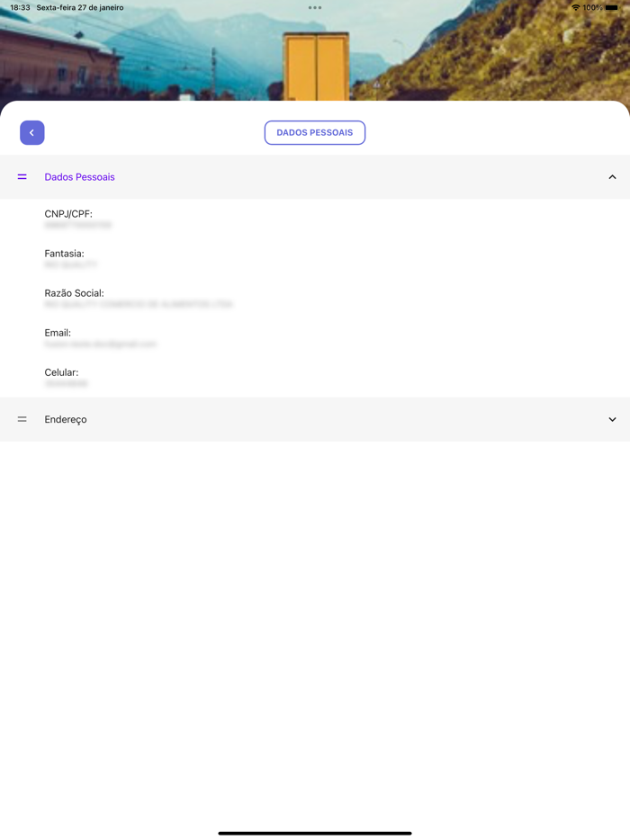Tap the battery status icon

[612, 7]
